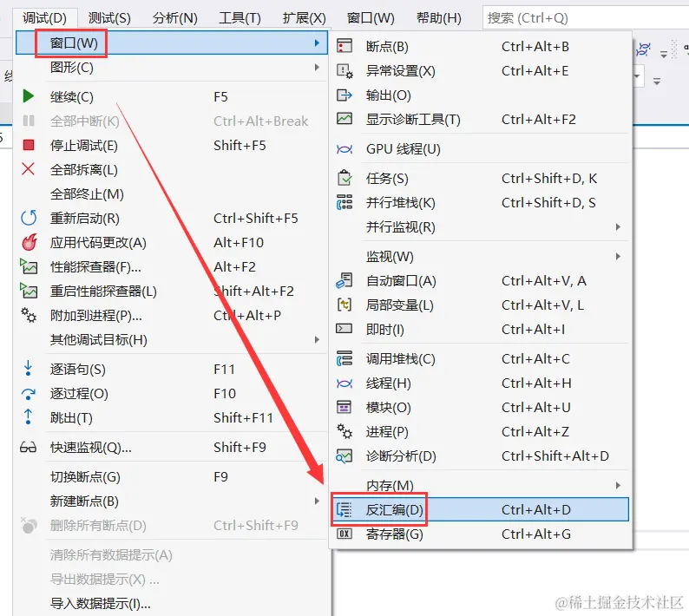The height and width of the screenshot is (616, 689).
Task: Open the 工具(T) menu
Action: [240, 18]
